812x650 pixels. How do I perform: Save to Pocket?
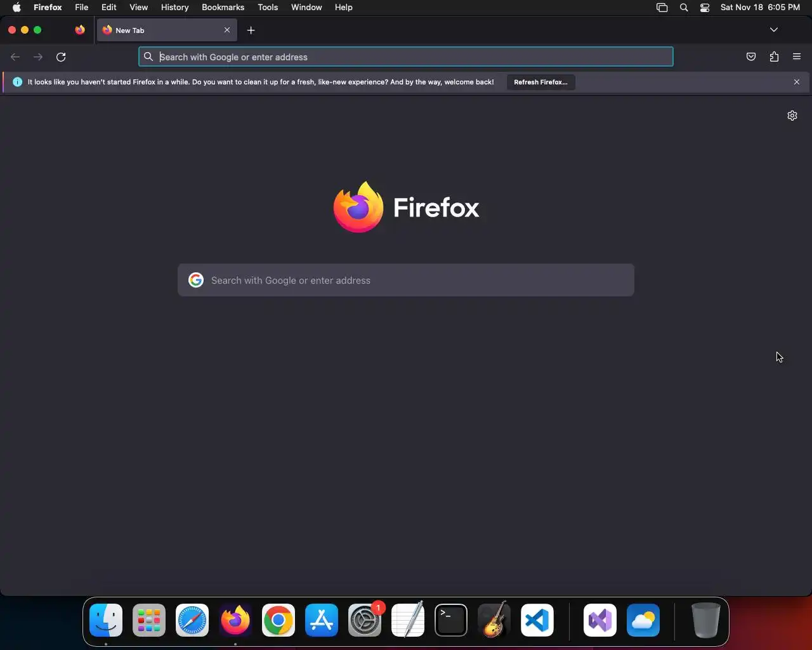pyautogui.click(x=751, y=57)
